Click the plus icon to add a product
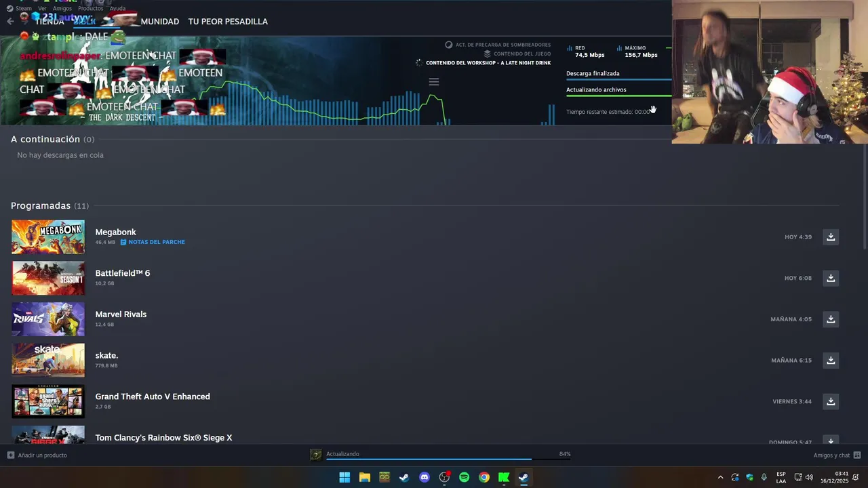This screenshot has width=868, height=488. click(10, 455)
